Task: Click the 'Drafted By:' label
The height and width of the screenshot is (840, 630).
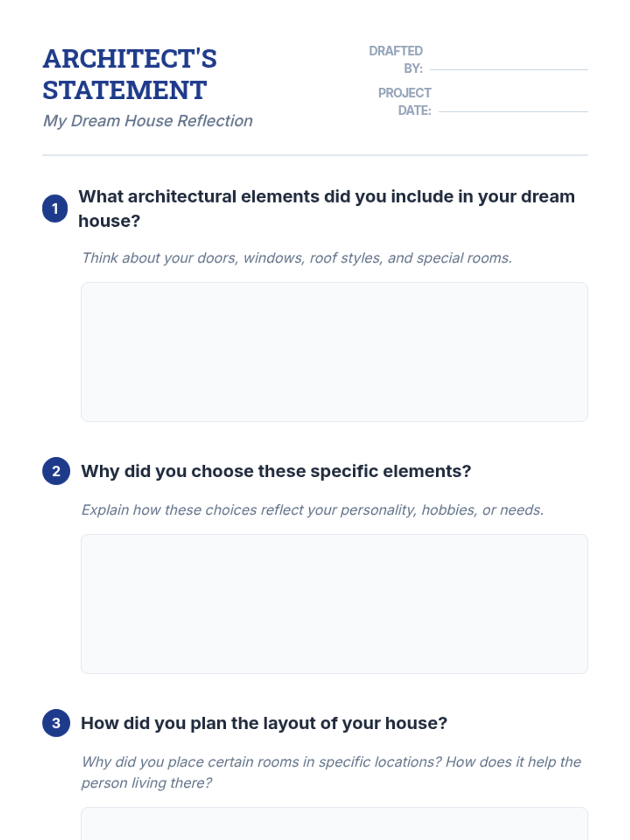Action: point(395,59)
